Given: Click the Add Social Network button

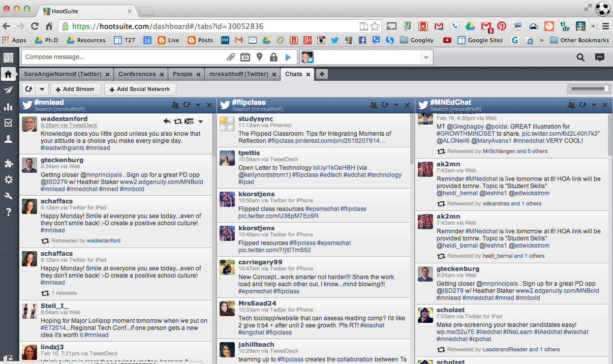Looking at the screenshot, I should click(140, 89).
